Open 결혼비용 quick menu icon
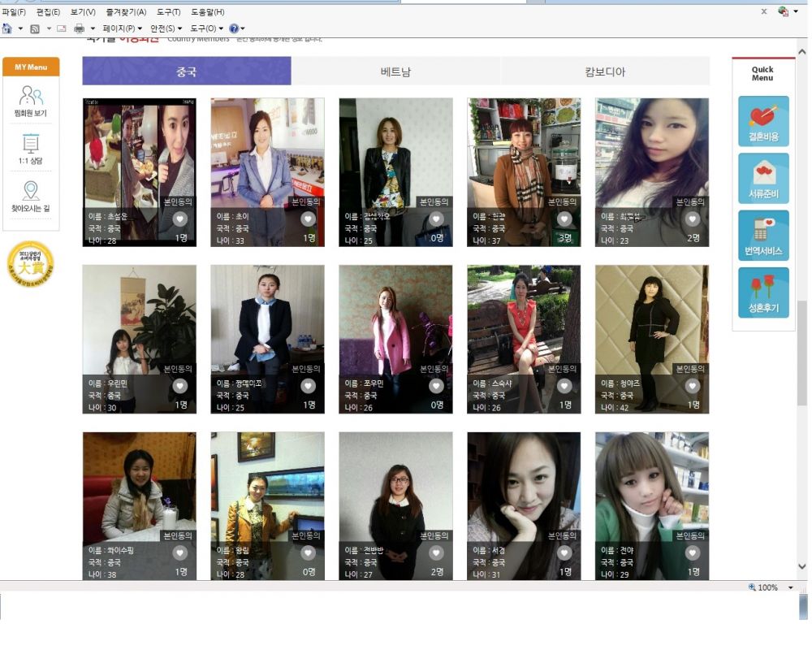The image size is (812, 650). click(x=763, y=121)
